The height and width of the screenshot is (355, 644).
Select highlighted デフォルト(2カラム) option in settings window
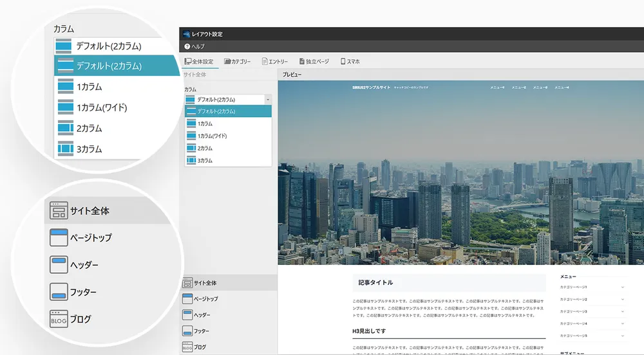coord(228,111)
